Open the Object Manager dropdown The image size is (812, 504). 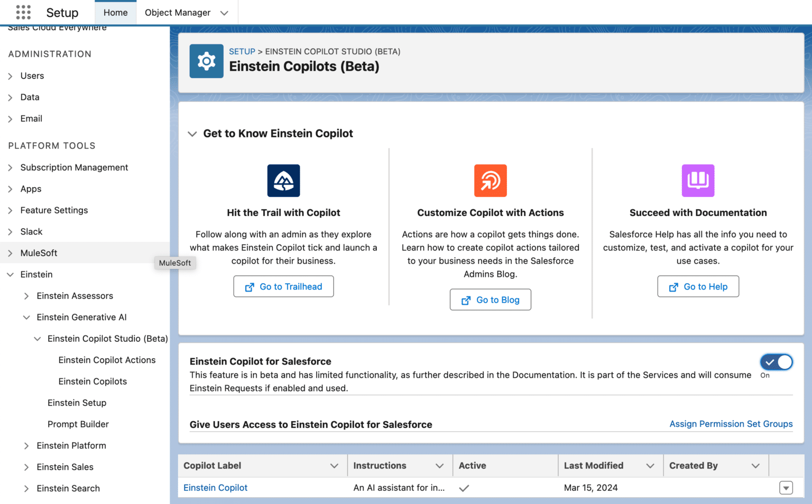coord(224,12)
